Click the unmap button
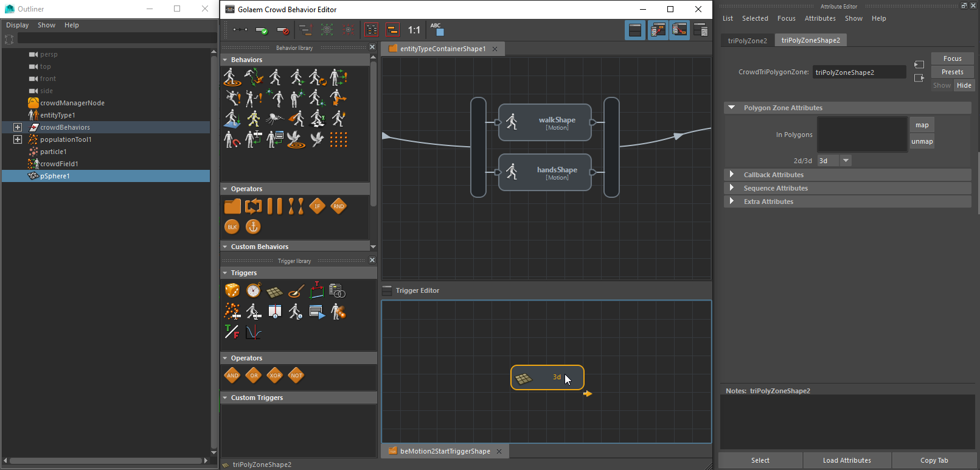 click(922, 141)
